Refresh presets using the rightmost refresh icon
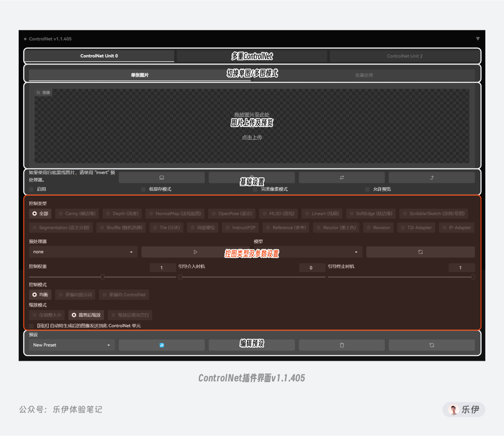Screen dimensions: 504x436 click(x=431, y=345)
